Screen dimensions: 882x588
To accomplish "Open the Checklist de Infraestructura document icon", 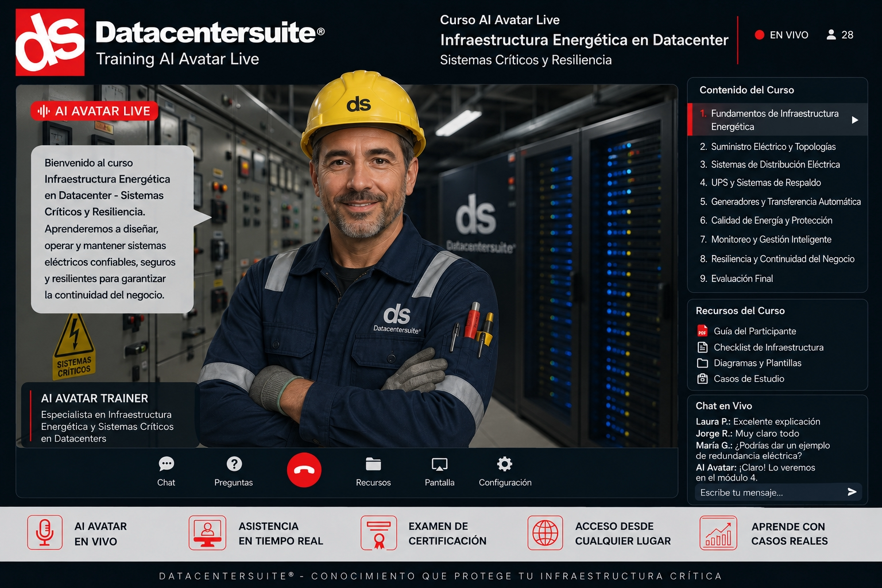I will click(x=702, y=347).
